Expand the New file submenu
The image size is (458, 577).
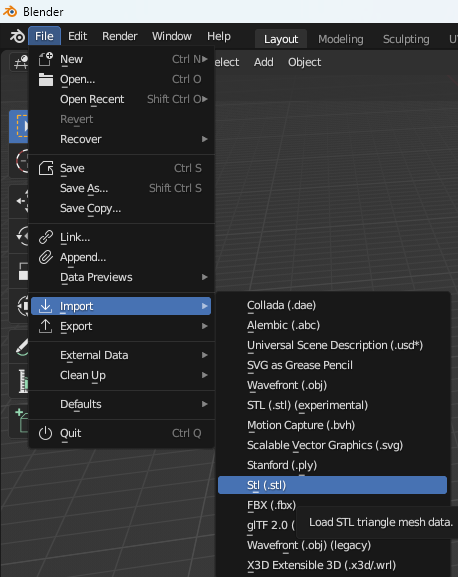click(121, 59)
